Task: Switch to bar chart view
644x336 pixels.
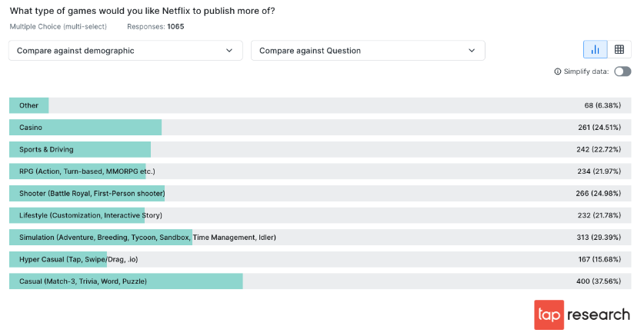Action: pos(595,50)
